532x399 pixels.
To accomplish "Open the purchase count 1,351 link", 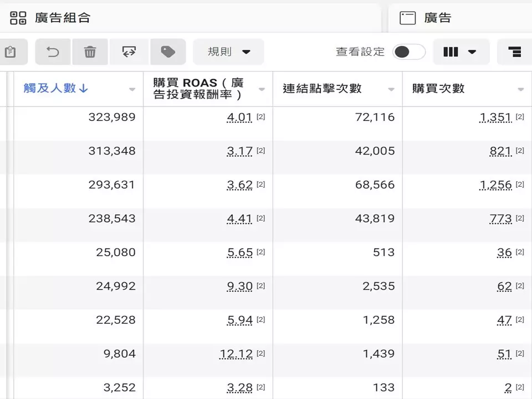I will coord(495,117).
